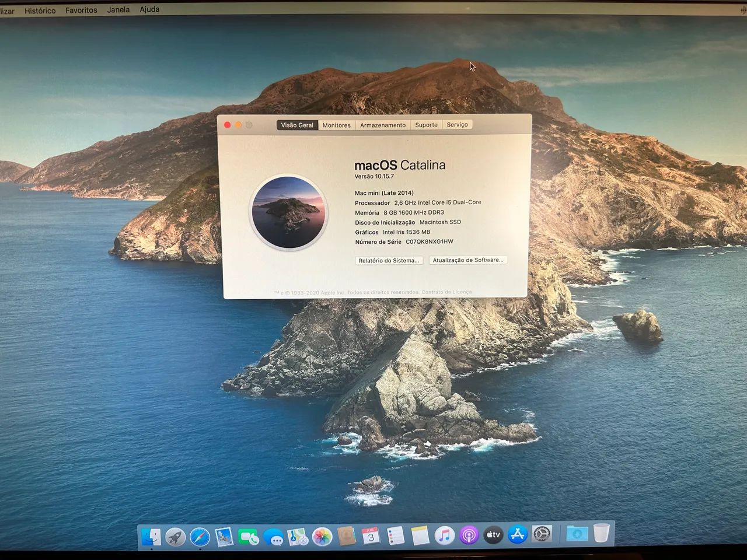Open Maps from the Dock
The width and height of the screenshot is (747, 560).
pyautogui.click(x=298, y=535)
